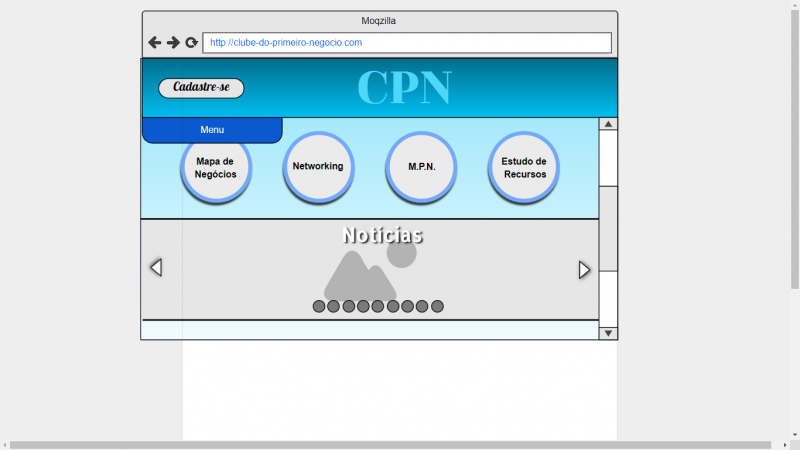Open Mapa de Negócios circle button
Screen dimensions: 800x450
216,167
